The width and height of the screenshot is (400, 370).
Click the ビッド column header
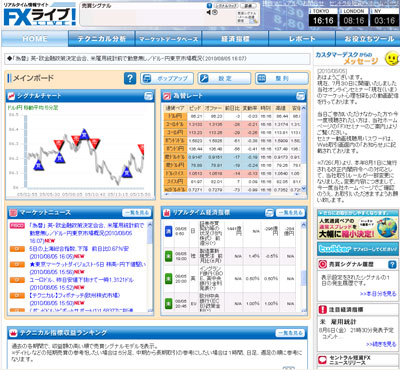tap(195, 108)
